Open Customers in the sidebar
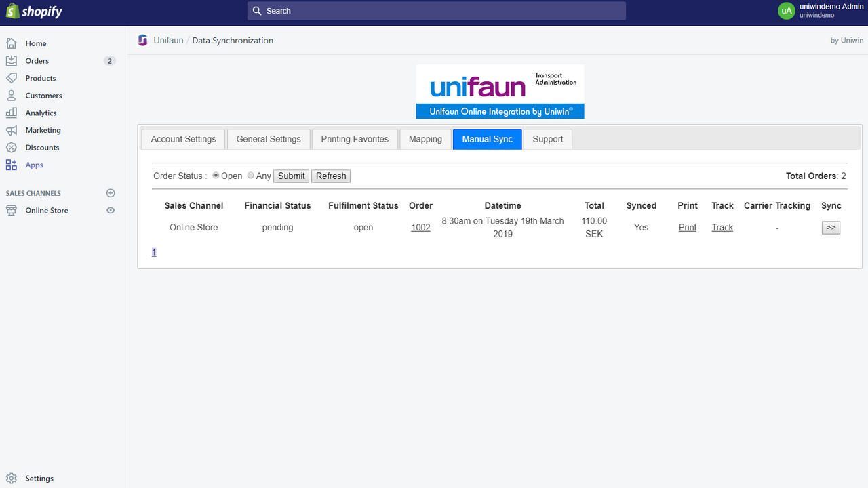 (43, 96)
